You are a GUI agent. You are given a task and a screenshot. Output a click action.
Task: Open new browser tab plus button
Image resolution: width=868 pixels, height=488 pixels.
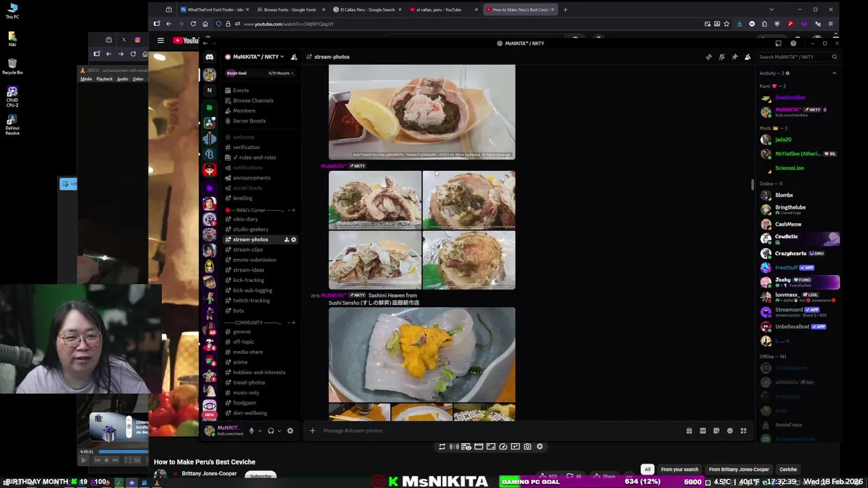pos(565,9)
